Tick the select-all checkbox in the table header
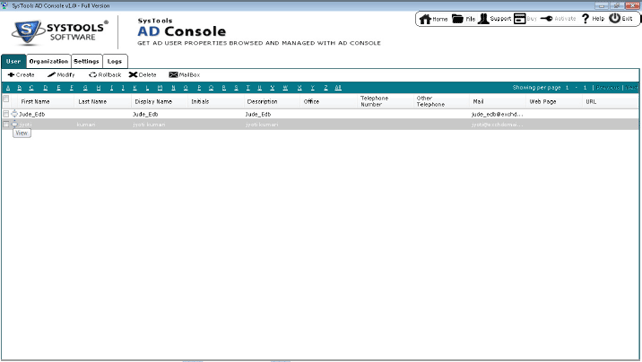This screenshot has height=362, width=642. (x=6, y=99)
